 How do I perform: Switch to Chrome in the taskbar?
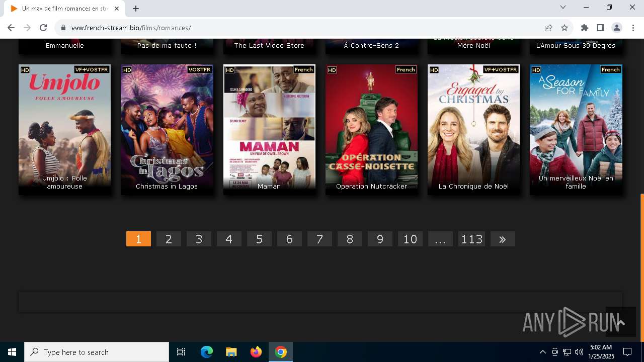point(281,352)
